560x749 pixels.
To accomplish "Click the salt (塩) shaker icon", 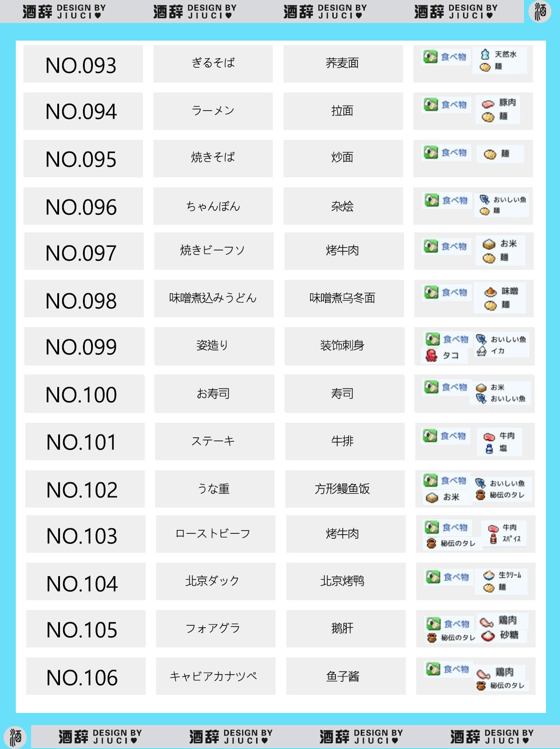I will coord(489,448).
